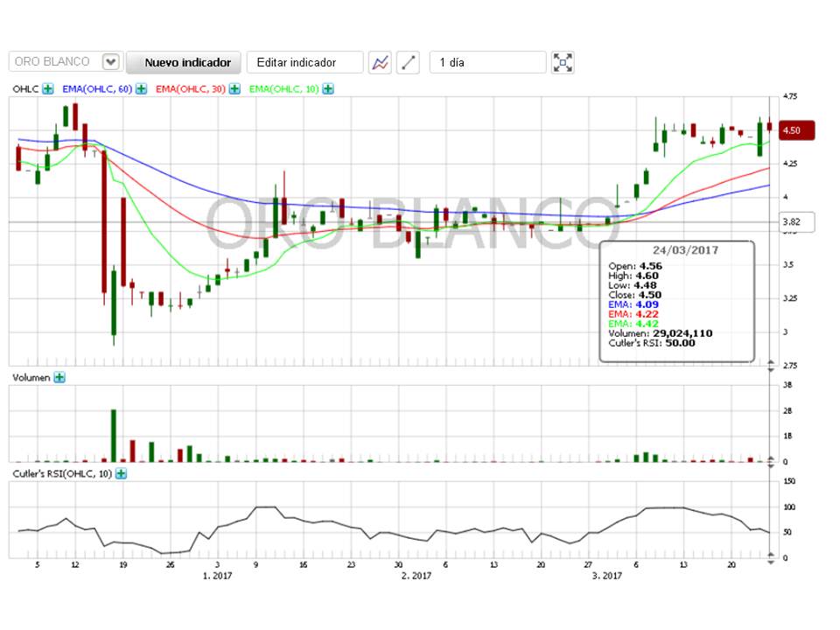The width and height of the screenshot is (840, 630).
Task: Expand the OHLC series plus icon
Action: pos(48,89)
